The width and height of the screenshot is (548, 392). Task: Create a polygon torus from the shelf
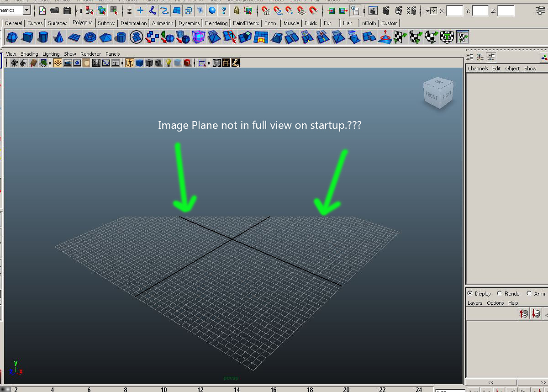pos(90,37)
